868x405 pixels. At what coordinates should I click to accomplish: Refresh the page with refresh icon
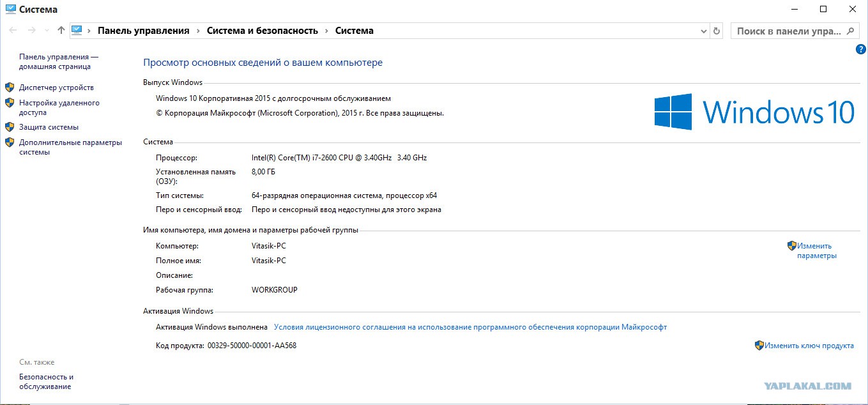pos(717,31)
